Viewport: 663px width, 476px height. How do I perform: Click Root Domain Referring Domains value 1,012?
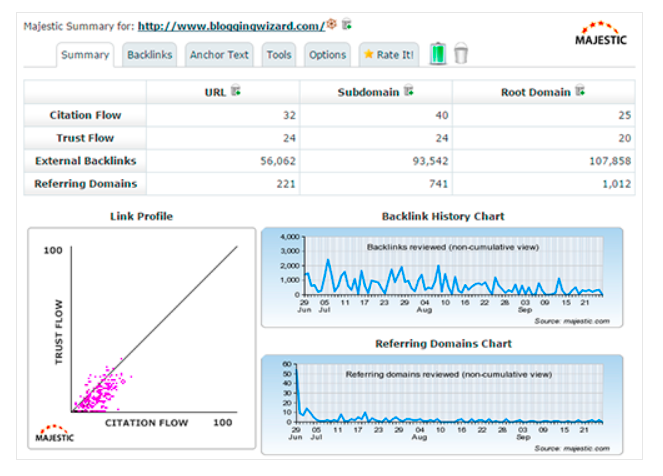pyautogui.click(x=616, y=184)
